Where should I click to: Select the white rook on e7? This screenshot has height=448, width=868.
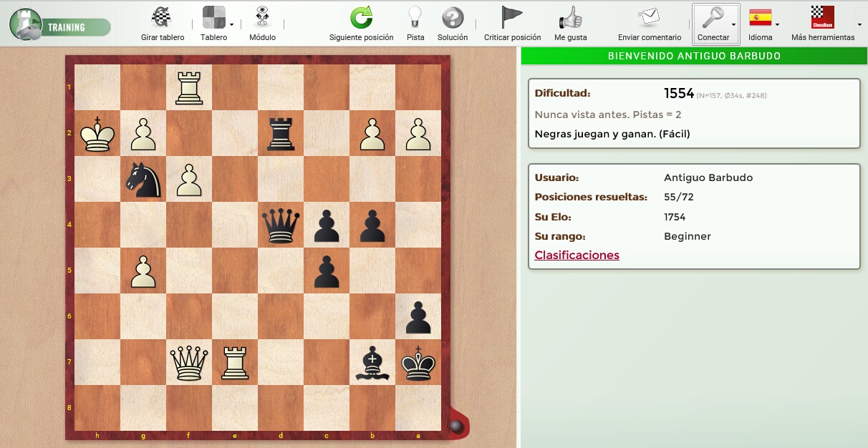click(235, 362)
